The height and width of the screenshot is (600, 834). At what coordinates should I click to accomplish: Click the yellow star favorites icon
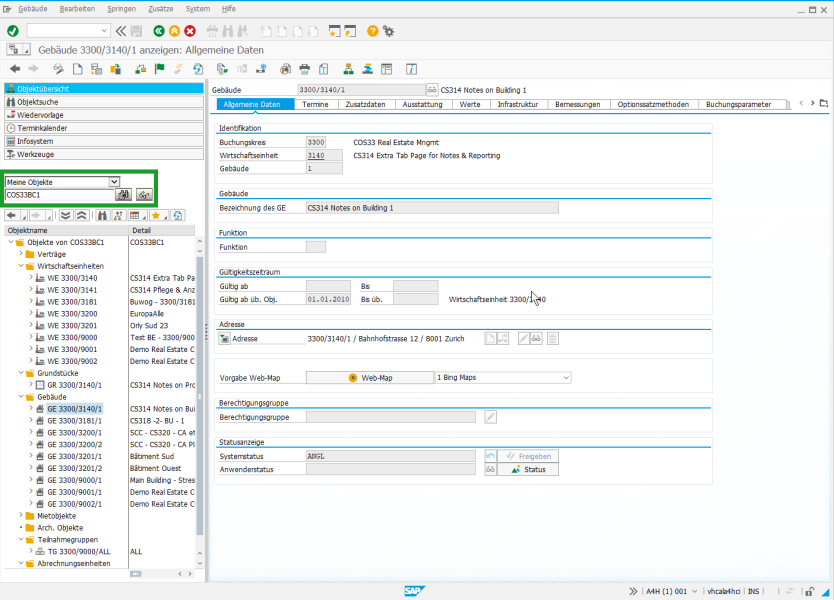point(156,215)
